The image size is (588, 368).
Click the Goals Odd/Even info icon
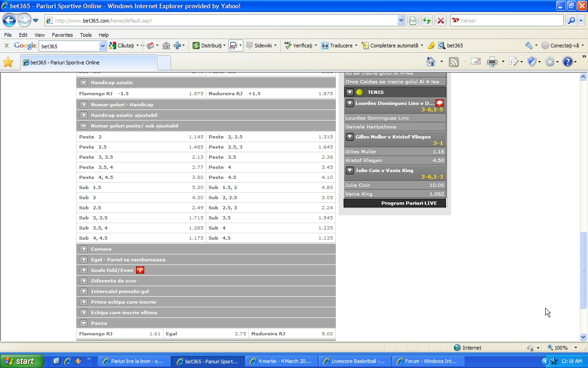point(140,270)
